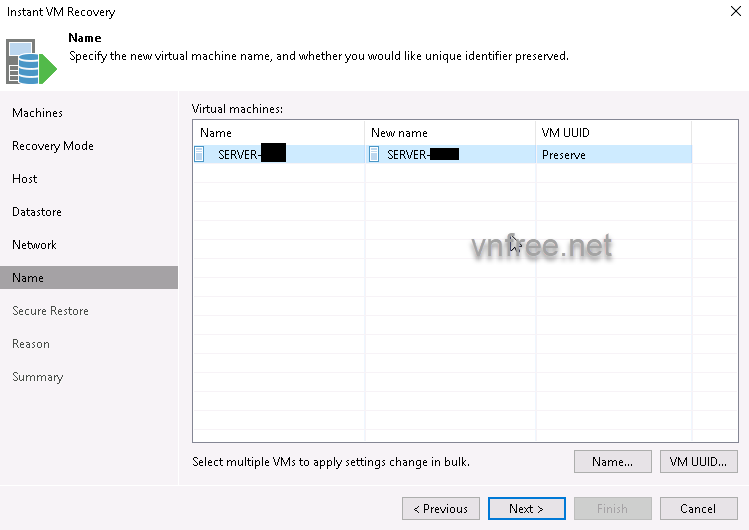Click the VM icon beside the original SERVER name
The width and height of the screenshot is (749, 530).
pos(201,154)
